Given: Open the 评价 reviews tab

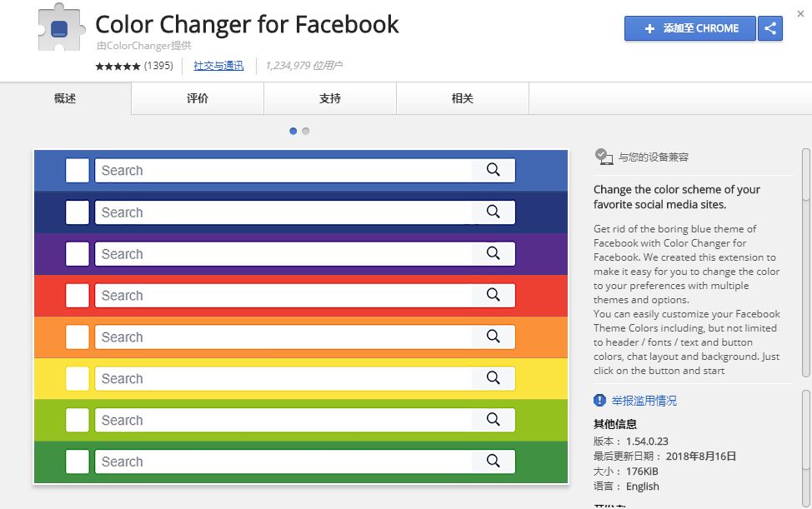Looking at the screenshot, I should point(198,98).
